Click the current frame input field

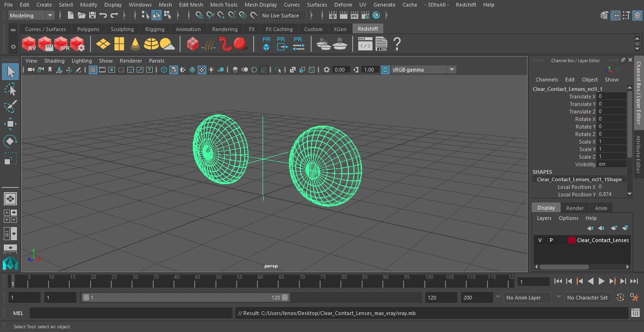(533, 282)
